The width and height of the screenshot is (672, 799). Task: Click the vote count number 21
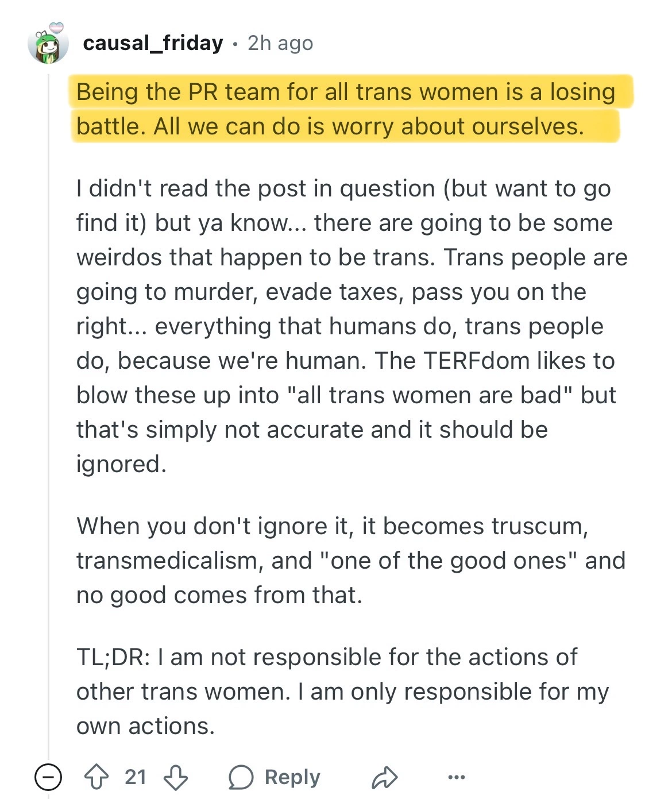pyautogui.click(x=136, y=777)
